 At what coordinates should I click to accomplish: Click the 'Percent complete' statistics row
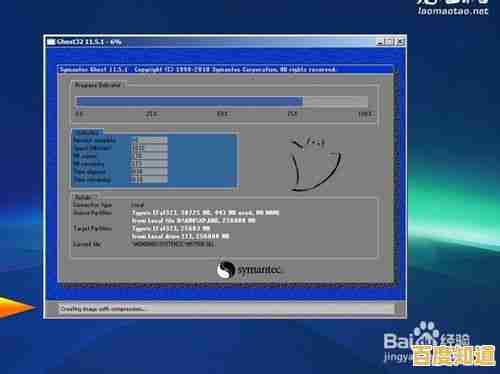[x=121, y=140]
